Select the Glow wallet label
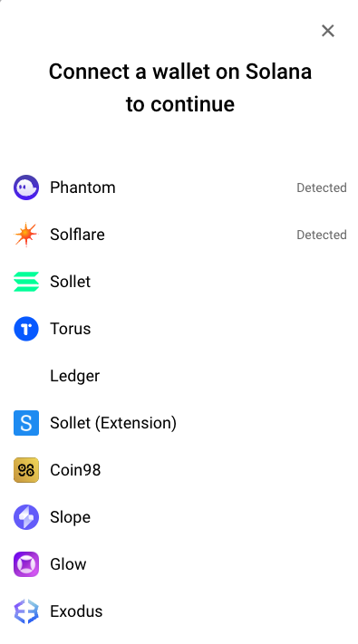 pos(68,564)
